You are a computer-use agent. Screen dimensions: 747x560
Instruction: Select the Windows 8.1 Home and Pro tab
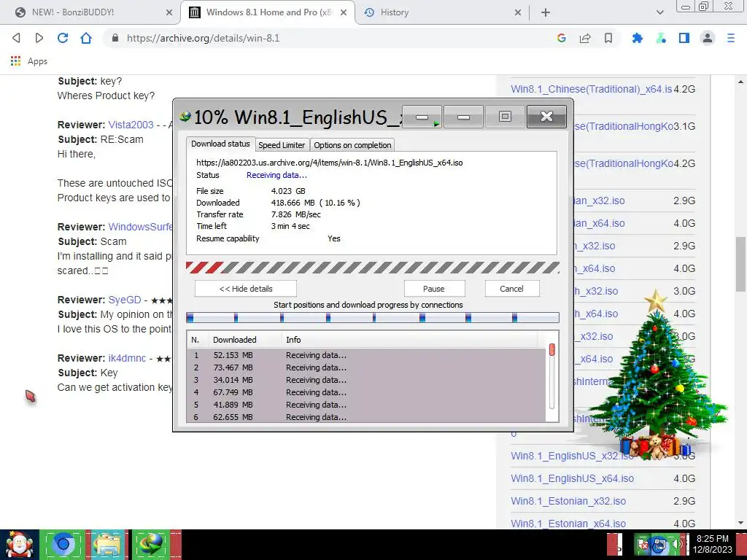pyautogui.click(x=267, y=12)
